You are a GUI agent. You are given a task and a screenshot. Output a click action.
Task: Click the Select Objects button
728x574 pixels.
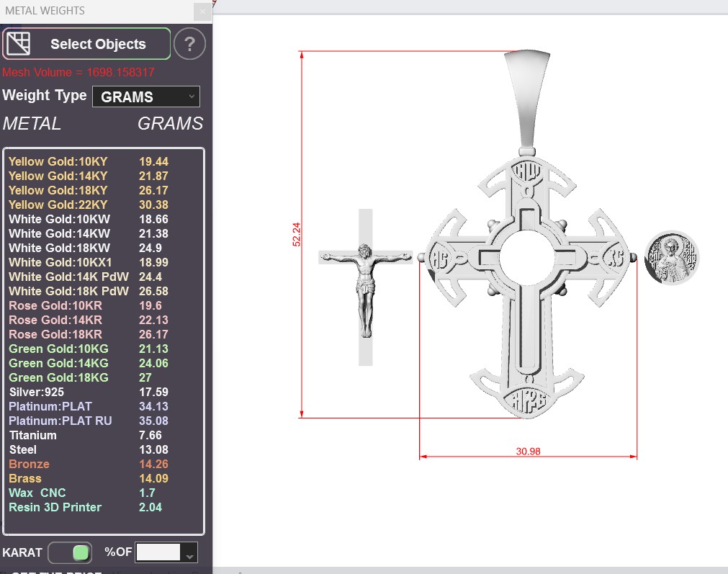click(x=87, y=44)
